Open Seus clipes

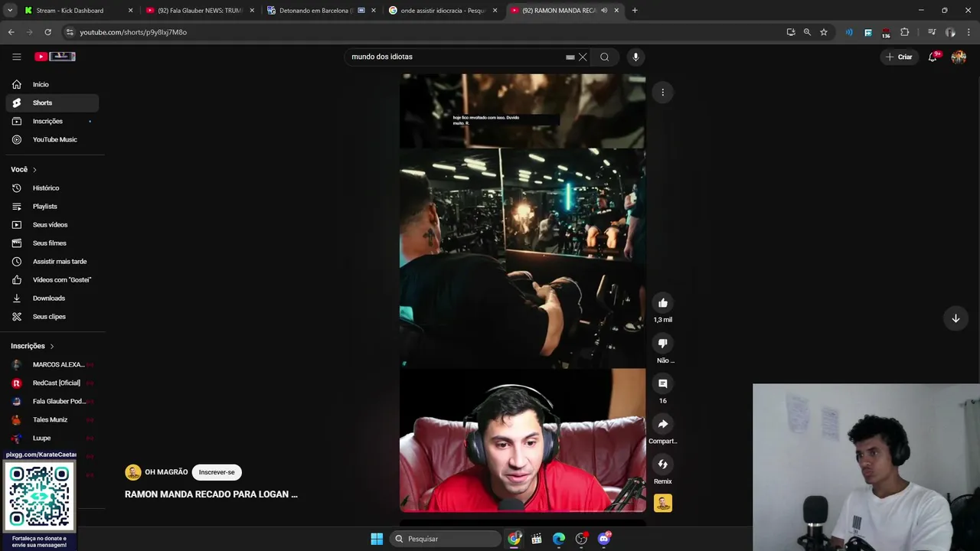tap(52, 316)
